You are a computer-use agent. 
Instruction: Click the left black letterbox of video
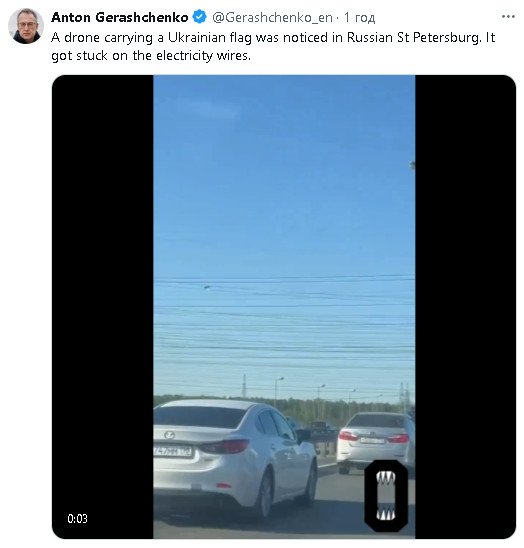(103, 307)
